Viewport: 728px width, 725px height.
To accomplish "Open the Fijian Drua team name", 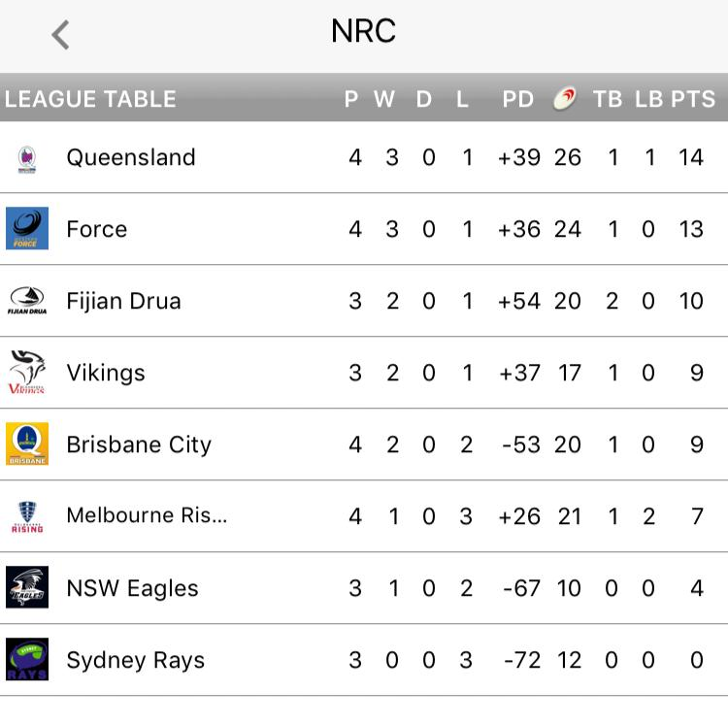I will click(x=123, y=301).
